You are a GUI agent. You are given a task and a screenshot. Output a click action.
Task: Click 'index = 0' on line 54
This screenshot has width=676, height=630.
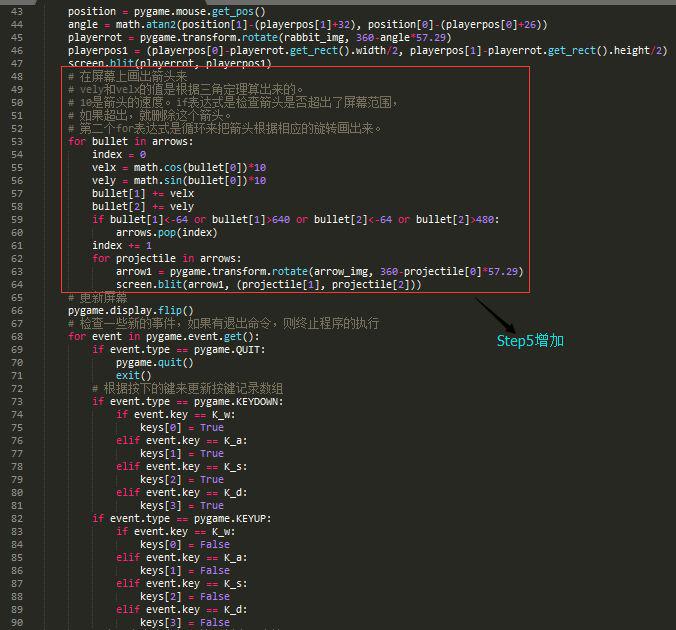[119, 154]
